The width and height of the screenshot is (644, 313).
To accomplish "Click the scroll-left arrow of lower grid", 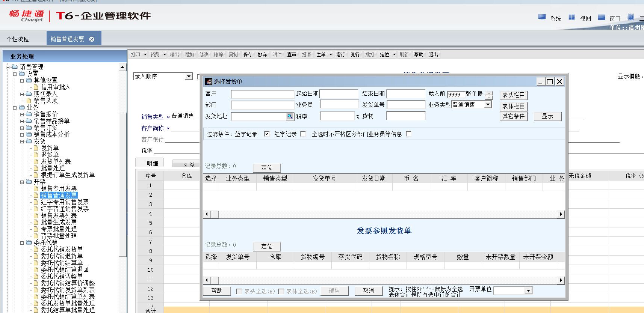I will (x=207, y=280).
